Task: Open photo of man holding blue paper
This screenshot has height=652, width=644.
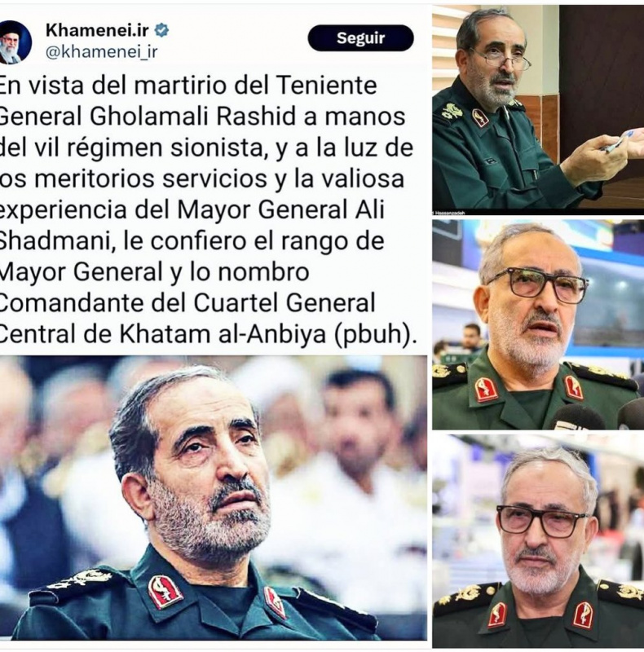Action: 538,109
